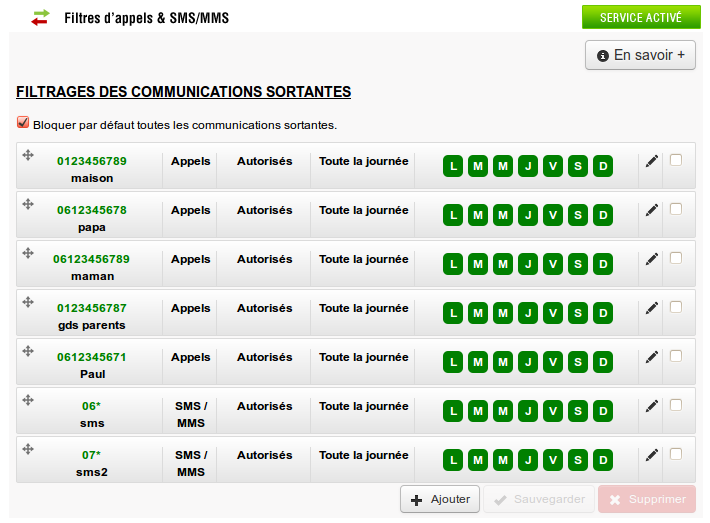The height and width of the screenshot is (523, 710).
Task: Click phone number 0123456787 for gds parents
Action: click(92, 308)
